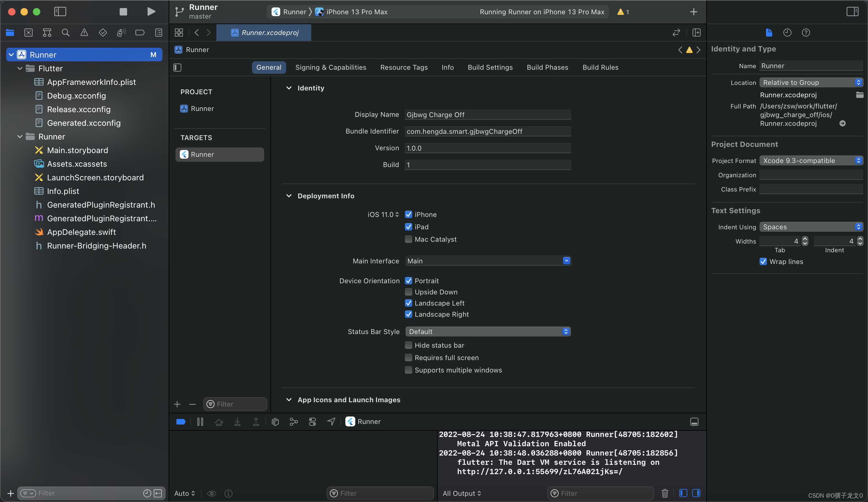This screenshot has width=868, height=502.
Task: Collapse the Deployment Info section
Action: 289,196
